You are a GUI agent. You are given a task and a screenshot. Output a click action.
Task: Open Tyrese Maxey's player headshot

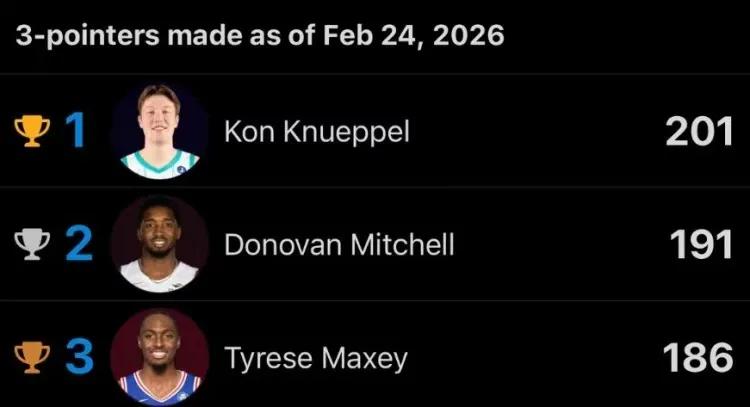coord(159,357)
